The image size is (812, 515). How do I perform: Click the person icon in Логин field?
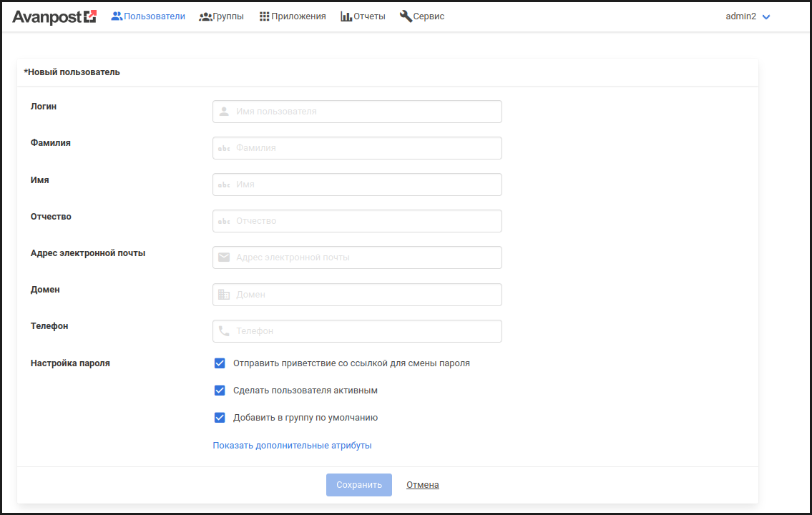224,112
